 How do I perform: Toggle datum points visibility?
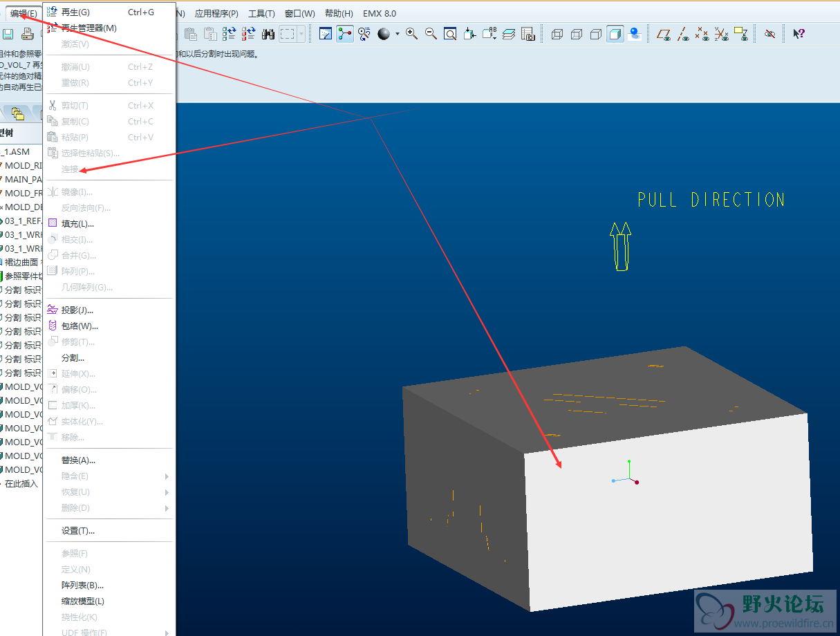[702, 34]
